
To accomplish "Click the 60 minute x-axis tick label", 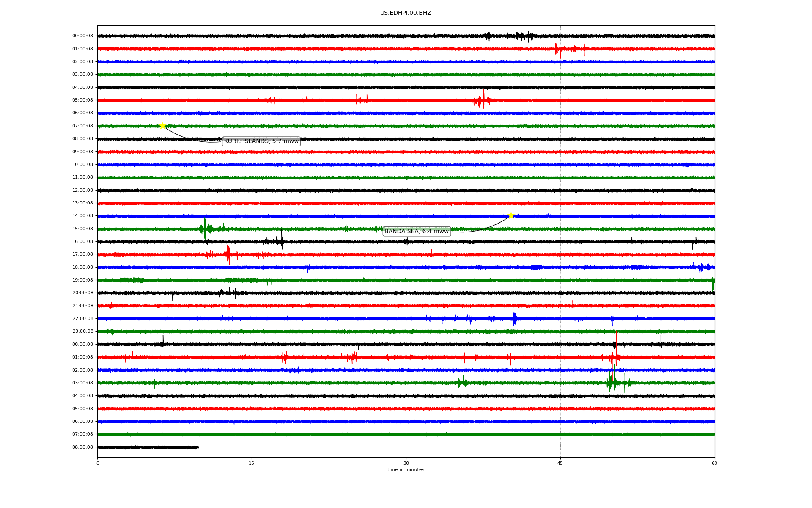I will point(714,463).
